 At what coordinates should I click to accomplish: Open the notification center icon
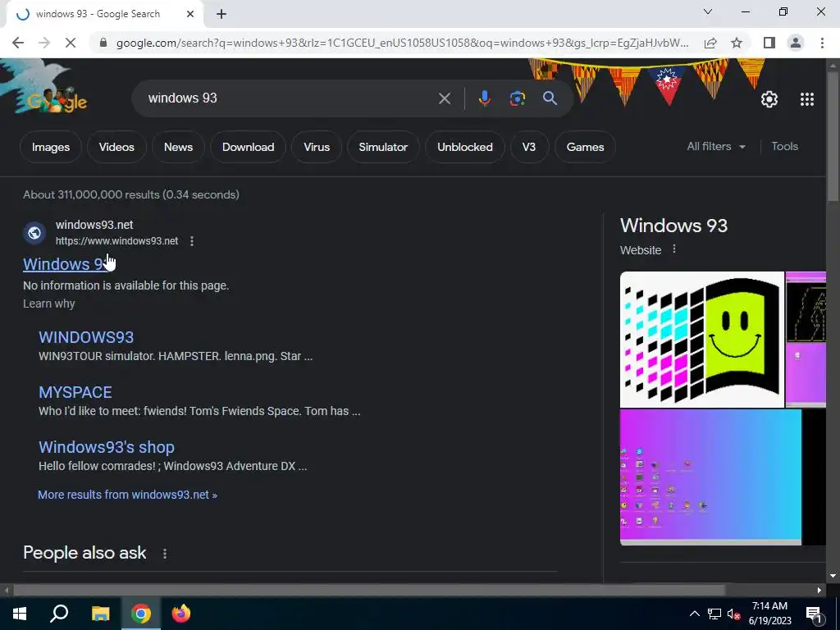click(814, 614)
